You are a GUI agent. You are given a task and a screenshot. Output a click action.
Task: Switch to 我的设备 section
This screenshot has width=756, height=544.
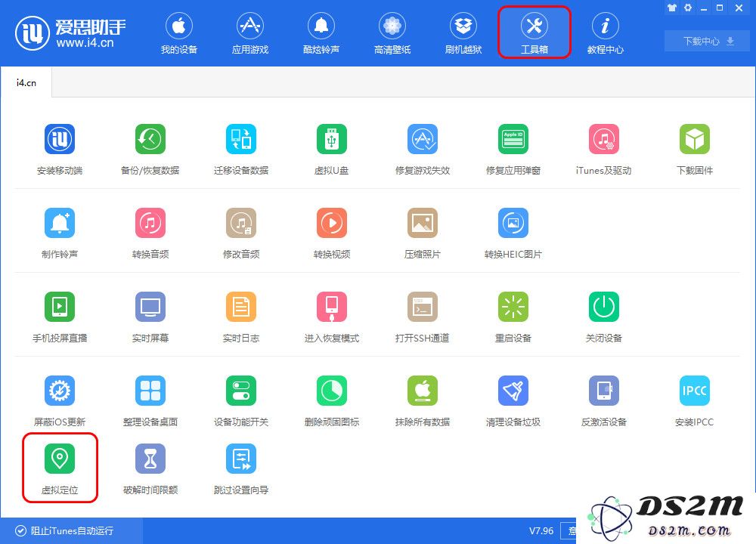point(179,32)
